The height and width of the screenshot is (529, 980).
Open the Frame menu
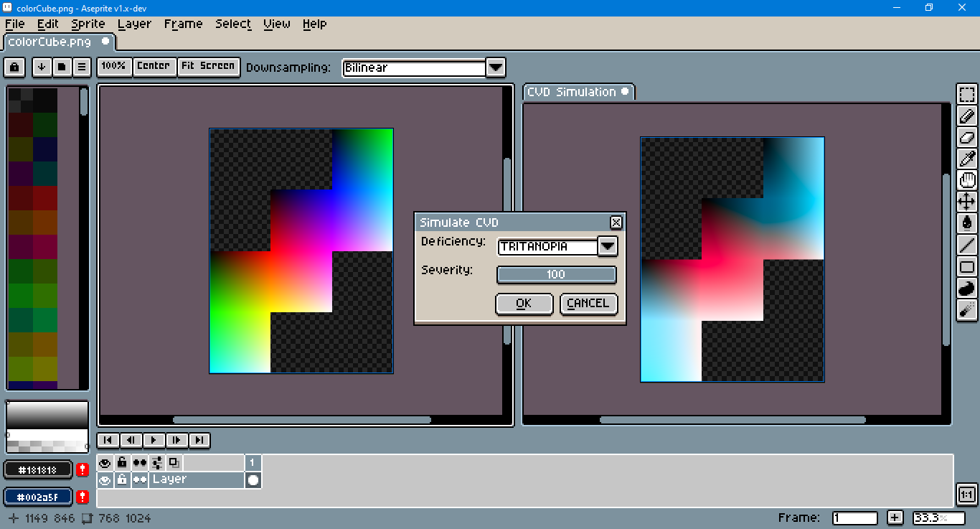184,24
